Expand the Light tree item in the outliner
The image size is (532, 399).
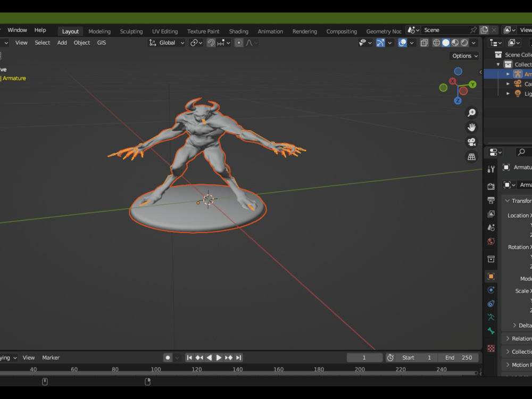click(x=508, y=94)
